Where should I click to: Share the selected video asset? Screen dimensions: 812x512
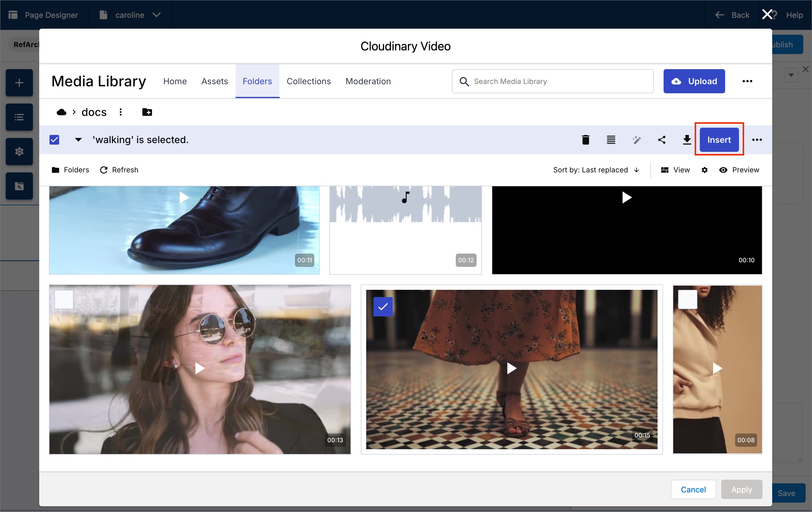coord(661,140)
